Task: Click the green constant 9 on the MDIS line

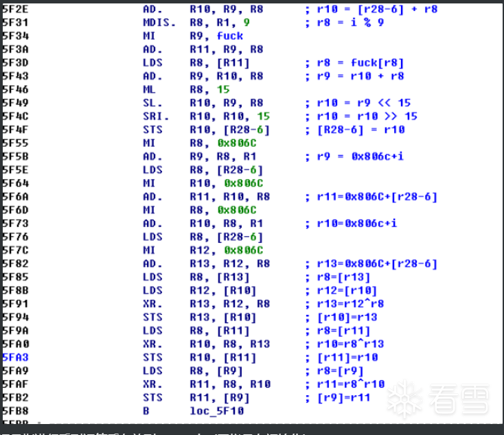Action: [247, 23]
